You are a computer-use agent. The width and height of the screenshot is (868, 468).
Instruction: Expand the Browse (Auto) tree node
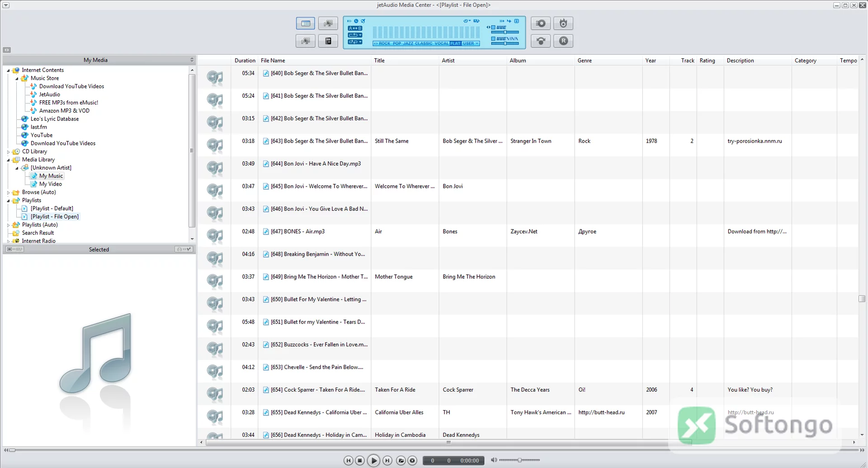click(x=8, y=192)
